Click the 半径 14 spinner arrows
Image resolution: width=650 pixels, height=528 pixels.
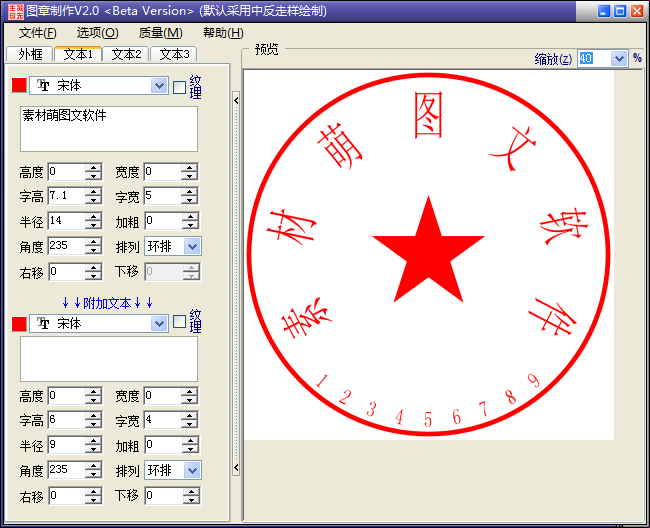pos(94,221)
